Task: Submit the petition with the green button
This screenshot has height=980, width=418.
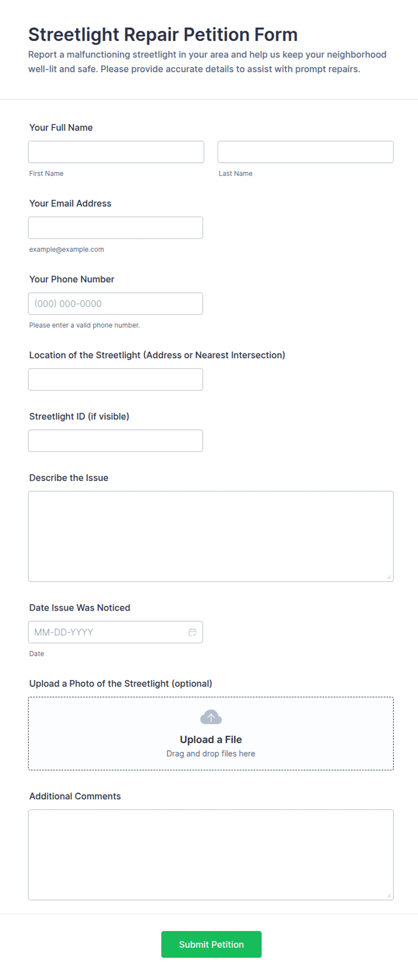Action: (x=211, y=944)
